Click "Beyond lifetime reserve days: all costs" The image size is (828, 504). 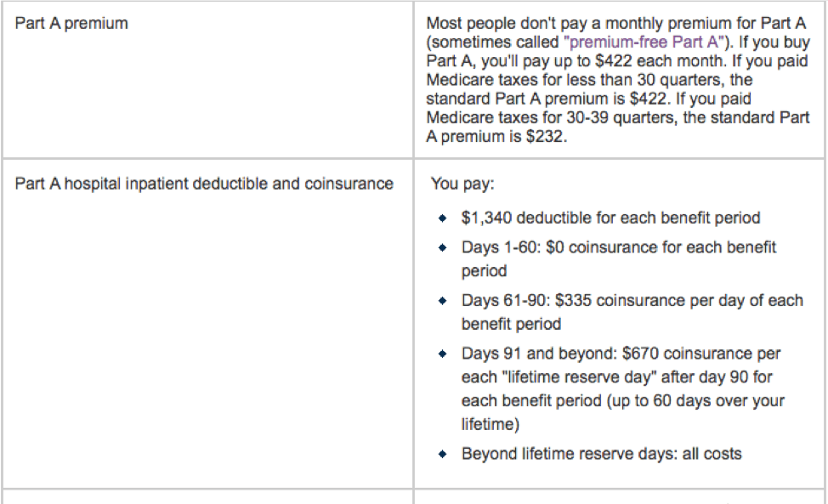coord(602,454)
